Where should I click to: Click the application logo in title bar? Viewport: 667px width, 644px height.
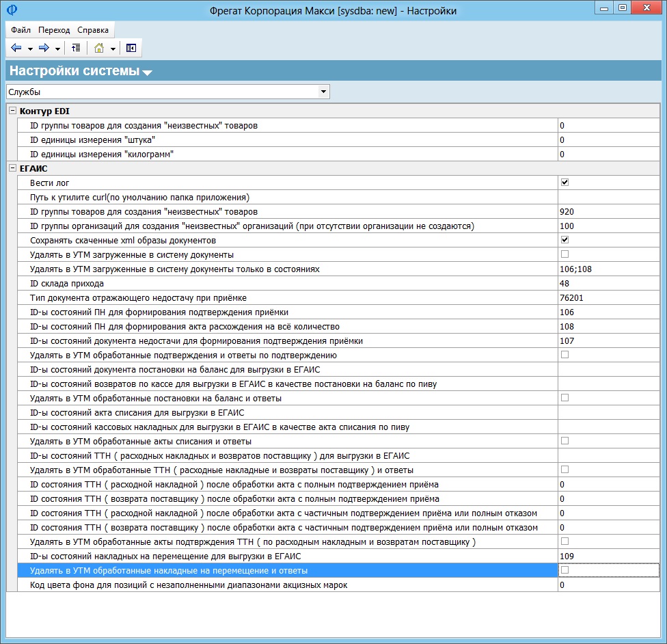point(12,10)
